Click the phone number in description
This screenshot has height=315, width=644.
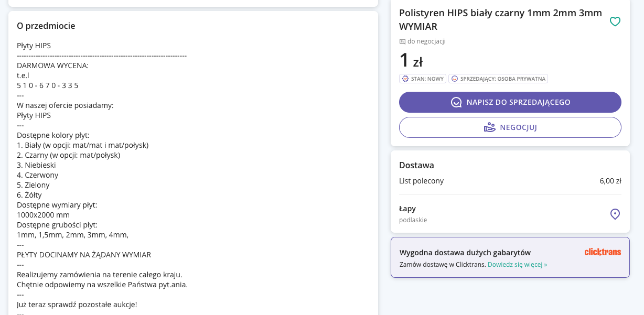click(x=48, y=85)
